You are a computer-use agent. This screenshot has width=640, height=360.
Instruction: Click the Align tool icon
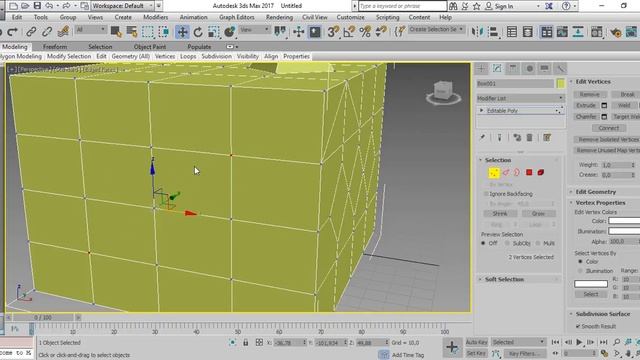click(493, 31)
